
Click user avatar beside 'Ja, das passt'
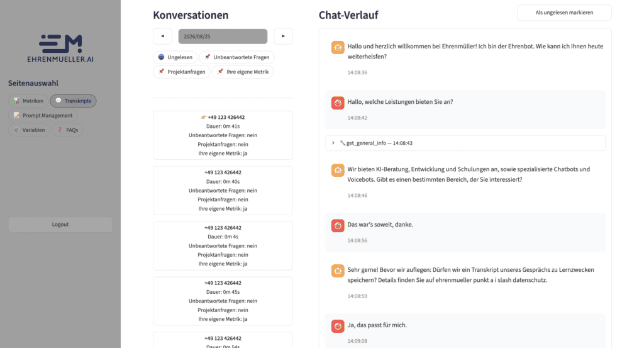tap(338, 326)
